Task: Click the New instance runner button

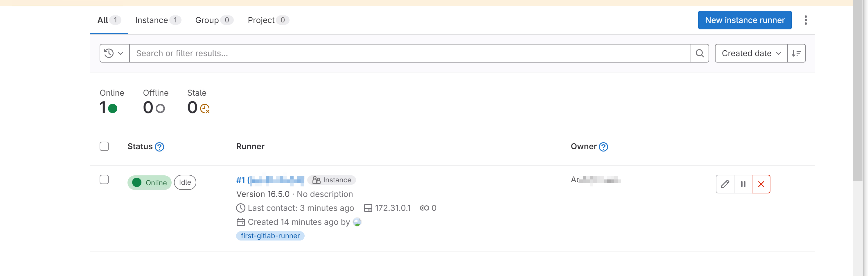Action: coord(744,20)
